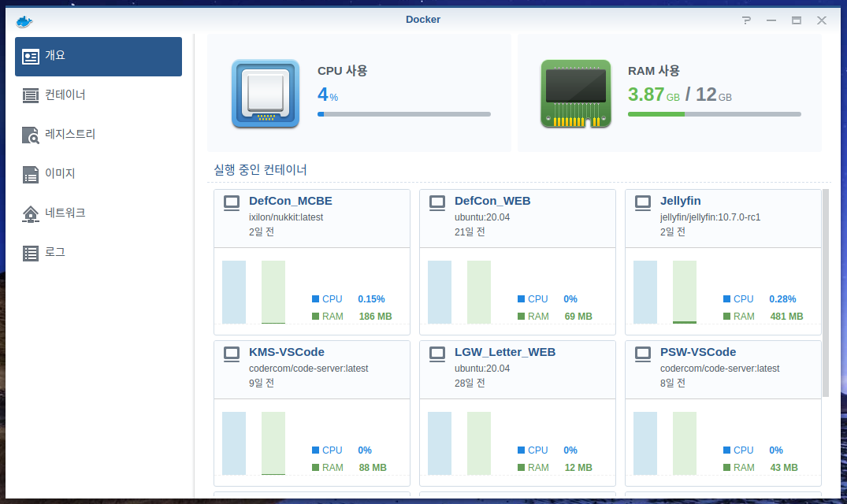Open the DefCon_WEB container name
The width and height of the screenshot is (847, 504).
(x=492, y=201)
